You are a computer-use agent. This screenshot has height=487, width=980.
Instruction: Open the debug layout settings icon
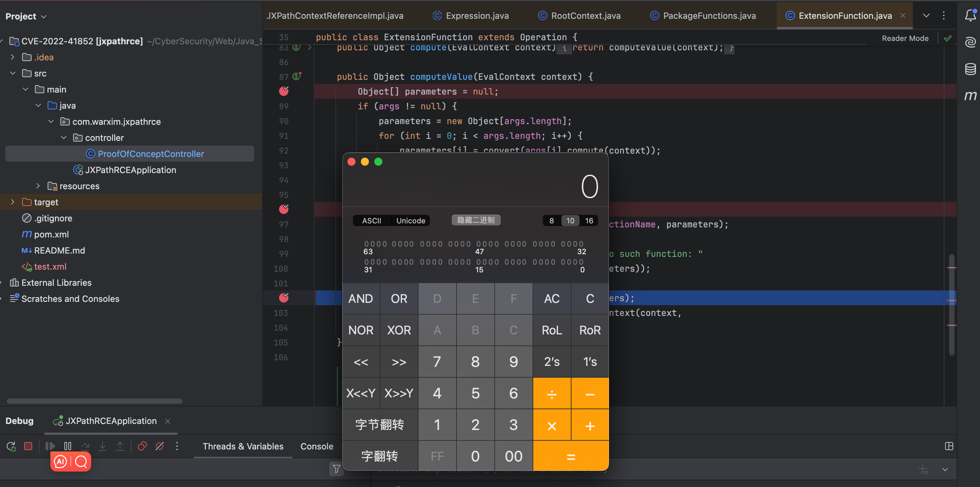pos(949,446)
